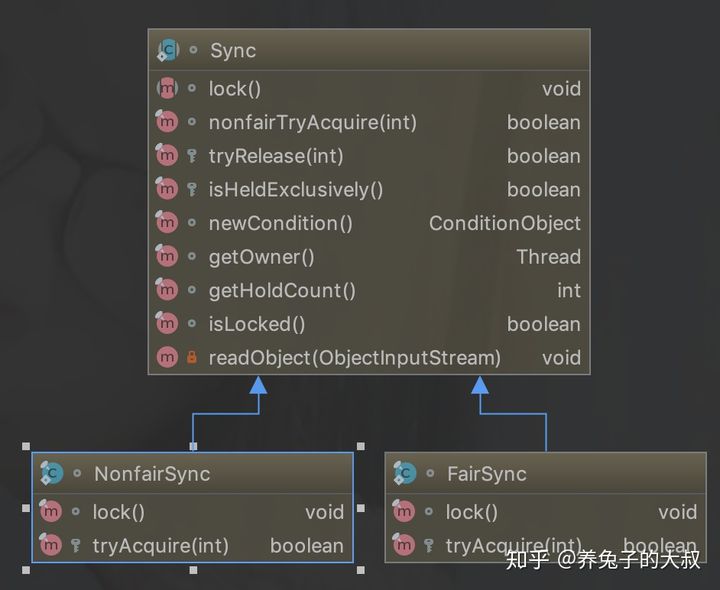Select tryAcquire(int) in the NonfairSync node
The width and height of the screenshot is (720, 590).
[160, 546]
